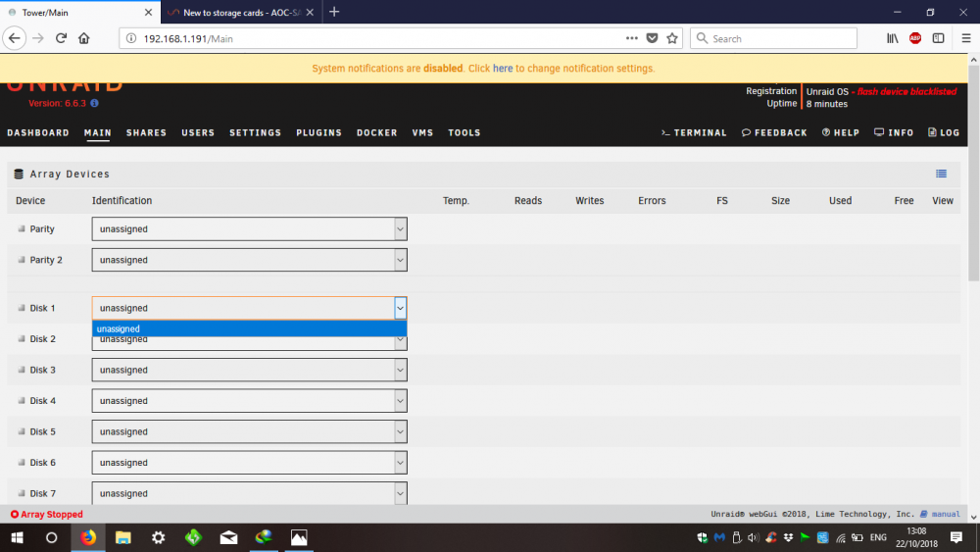The width and height of the screenshot is (980, 552).
Task: Open the Settings page
Action: [x=255, y=132]
